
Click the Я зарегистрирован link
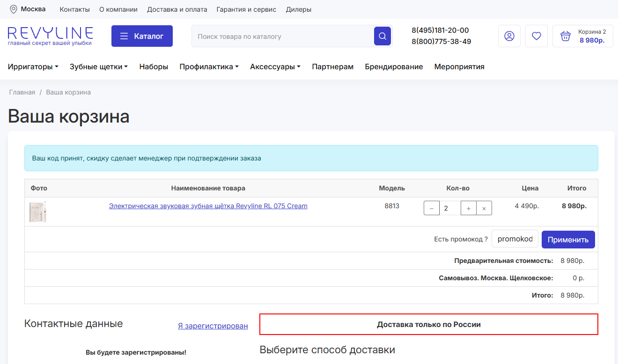point(213,326)
